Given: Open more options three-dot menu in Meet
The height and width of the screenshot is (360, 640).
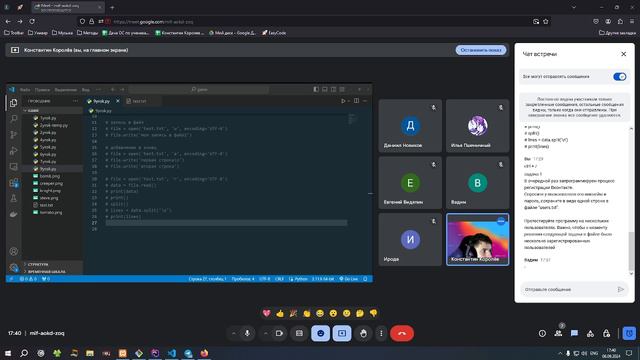Looking at the screenshot, I should click(x=381, y=333).
